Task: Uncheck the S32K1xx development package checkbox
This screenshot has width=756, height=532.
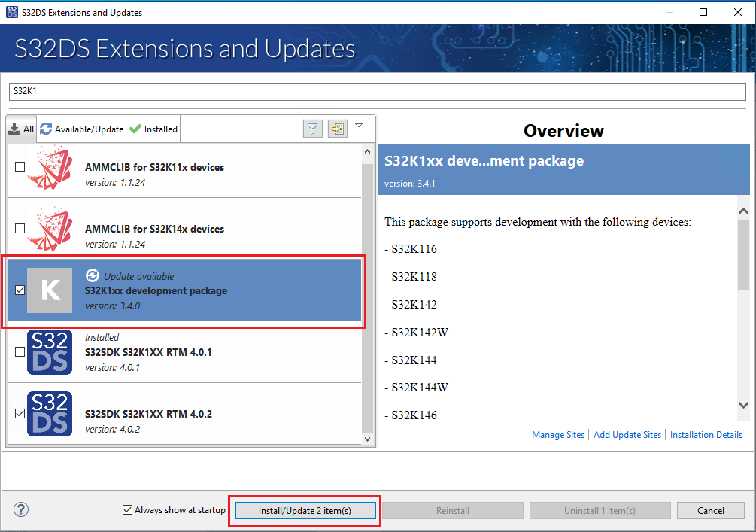Action: pyautogui.click(x=19, y=290)
